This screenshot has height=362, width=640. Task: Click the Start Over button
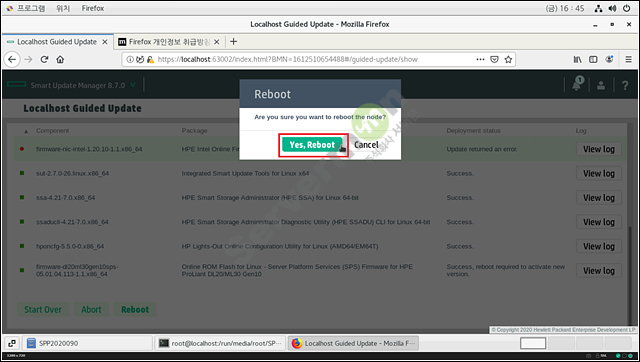click(x=43, y=310)
